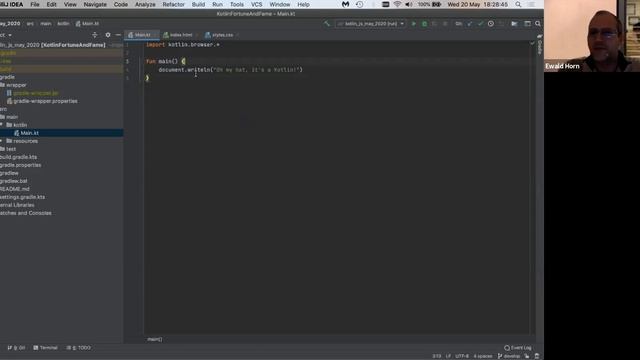Open the VCS menu
640x360 pixels.
click(x=257, y=4)
